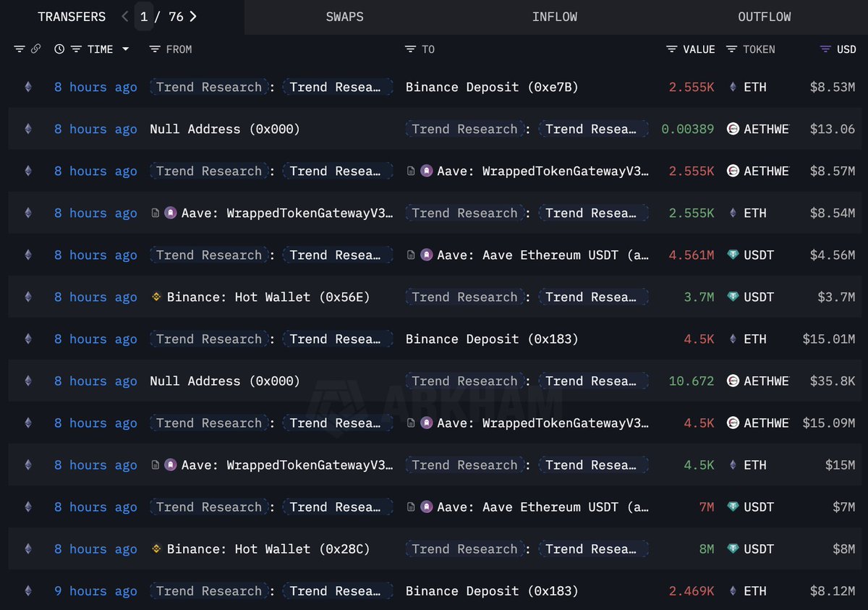
Task: Click the AETHWE token icon in the $8.57M row
Action: pos(733,171)
